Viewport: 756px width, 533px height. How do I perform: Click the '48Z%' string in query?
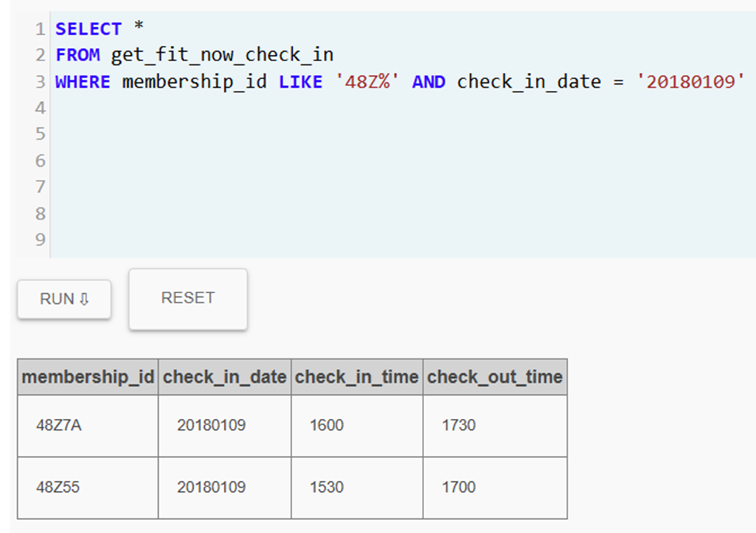pyautogui.click(x=368, y=81)
